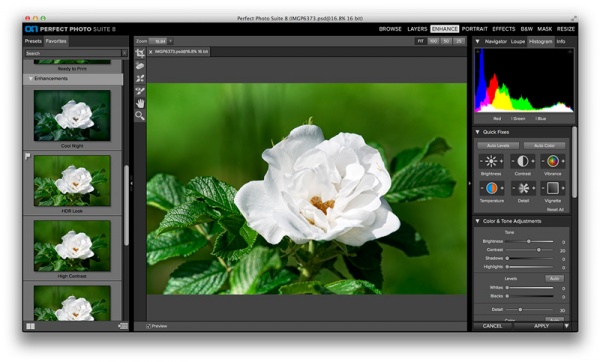Open the Resize module

[x=566, y=29]
